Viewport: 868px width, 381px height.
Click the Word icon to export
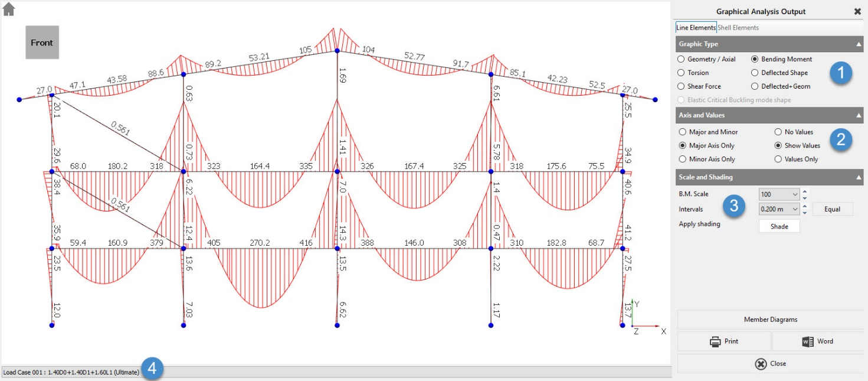pos(808,341)
